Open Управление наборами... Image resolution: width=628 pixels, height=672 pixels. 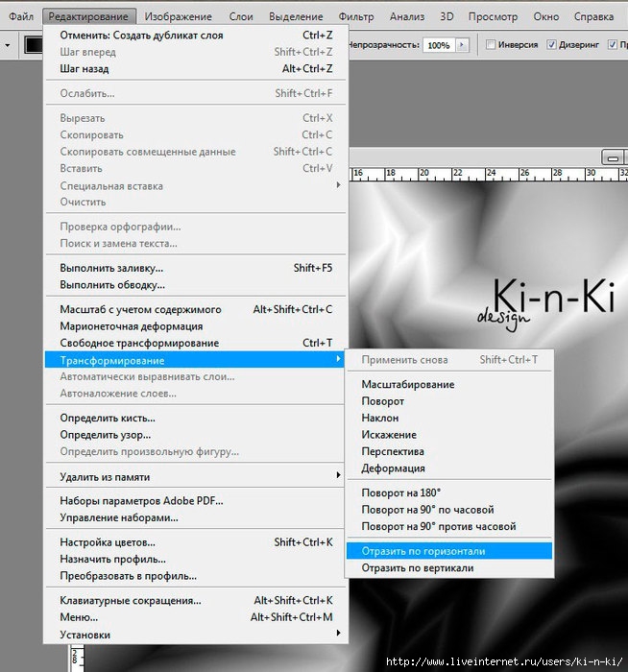(x=196, y=517)
